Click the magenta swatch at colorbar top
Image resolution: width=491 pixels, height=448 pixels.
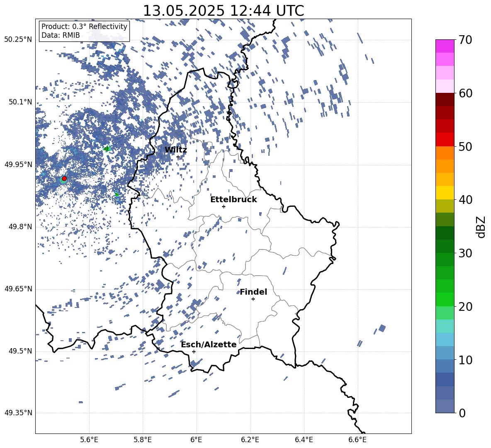point(445,46)
